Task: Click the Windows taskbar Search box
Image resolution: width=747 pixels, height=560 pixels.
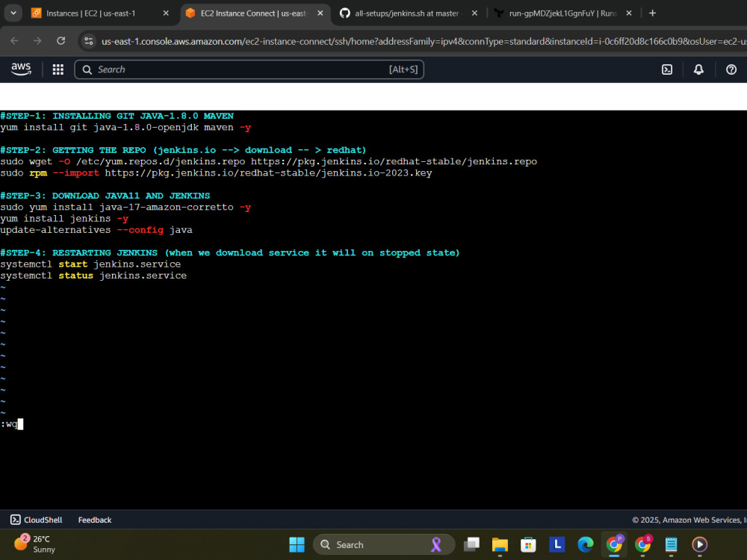Action: (384, 544)
